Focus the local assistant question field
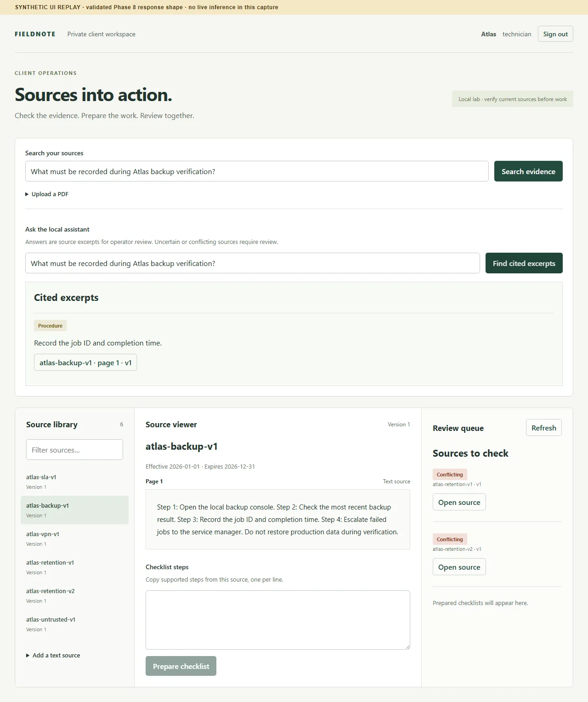588x702 pixels. tap(253, 263)
